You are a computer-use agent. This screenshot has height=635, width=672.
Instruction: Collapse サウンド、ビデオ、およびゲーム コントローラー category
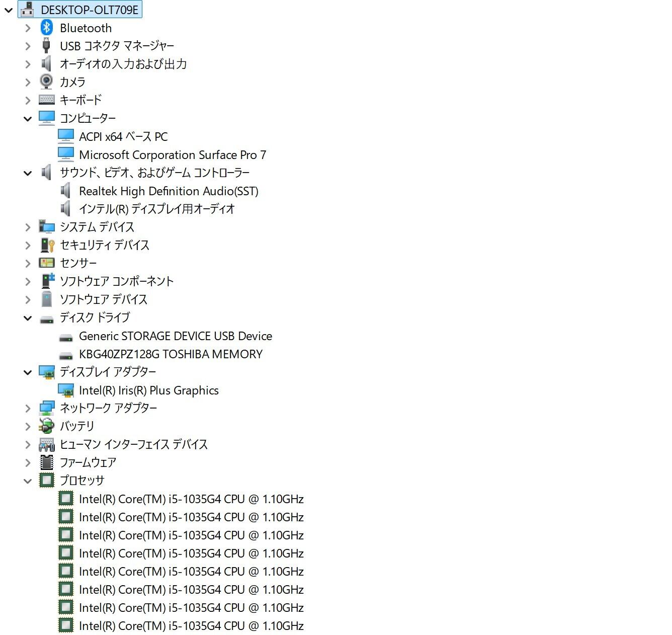pyautogui.click(x=28, y=173)
